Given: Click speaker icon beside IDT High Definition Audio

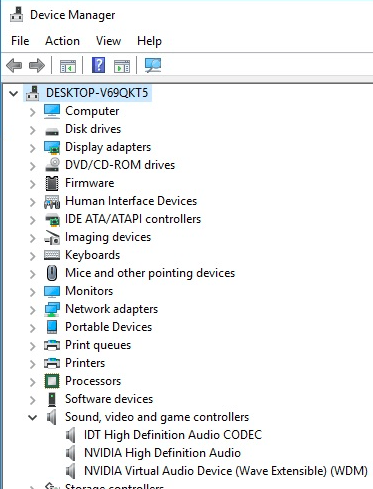Looking at the screenshot, I should point(70,435).
